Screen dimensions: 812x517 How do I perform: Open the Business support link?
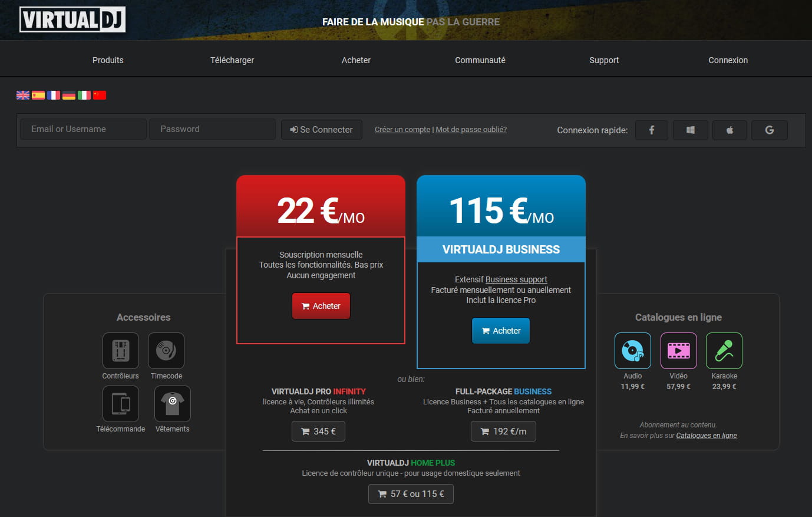tap(516, 279)
